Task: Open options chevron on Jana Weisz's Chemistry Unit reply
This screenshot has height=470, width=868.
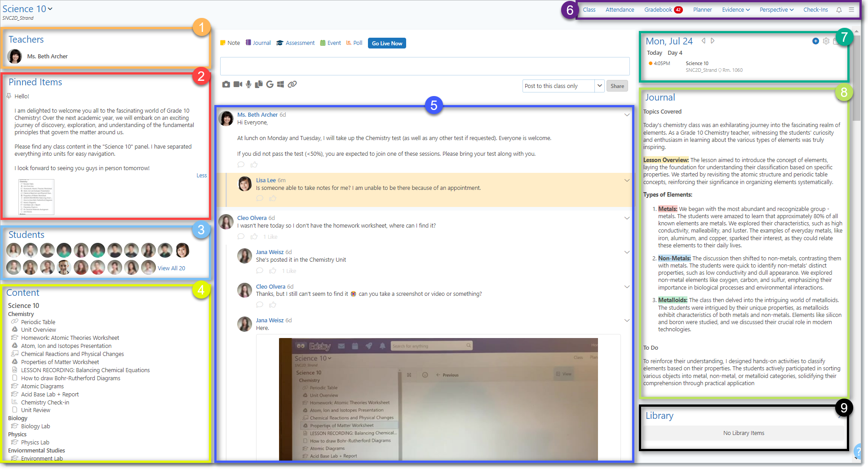Action: click(627, 252)
